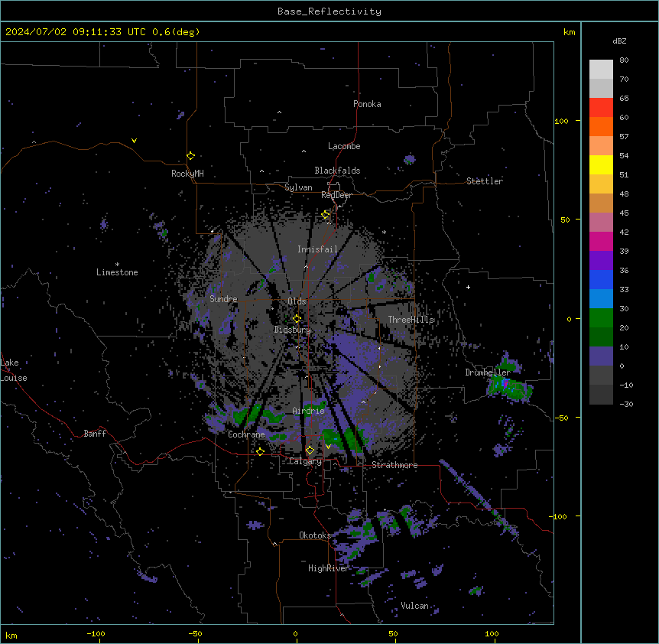Click the yellow V marker northeast of Calgary
This screenshot has height=644, width=659.
(328, 447)
